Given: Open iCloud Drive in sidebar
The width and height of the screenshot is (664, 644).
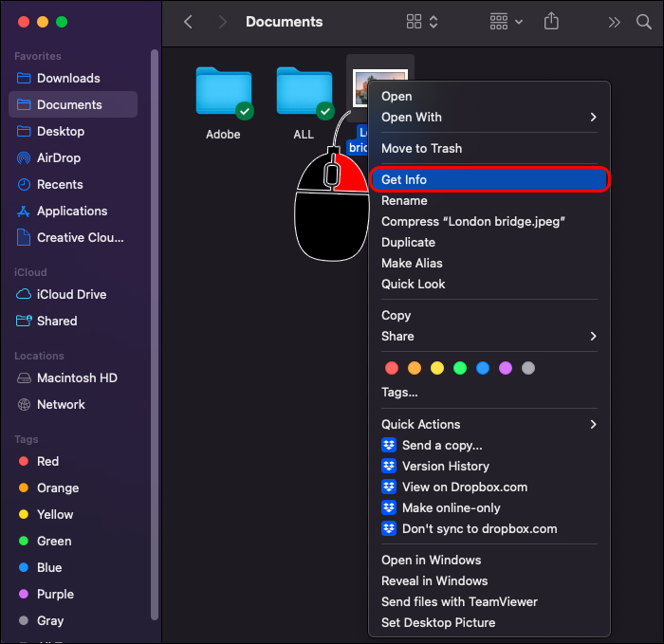Looking at the screenshot, I should tap(73, 294).
